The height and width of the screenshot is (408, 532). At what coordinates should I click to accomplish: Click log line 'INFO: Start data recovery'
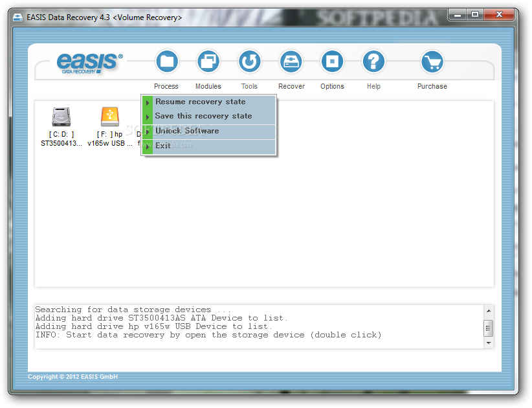[208, 335]
